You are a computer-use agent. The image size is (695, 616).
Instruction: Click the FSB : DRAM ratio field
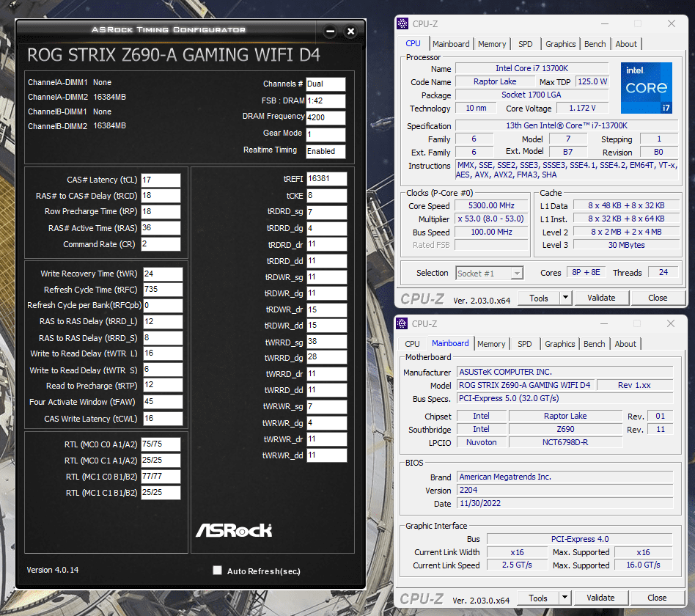pos(326,101)
